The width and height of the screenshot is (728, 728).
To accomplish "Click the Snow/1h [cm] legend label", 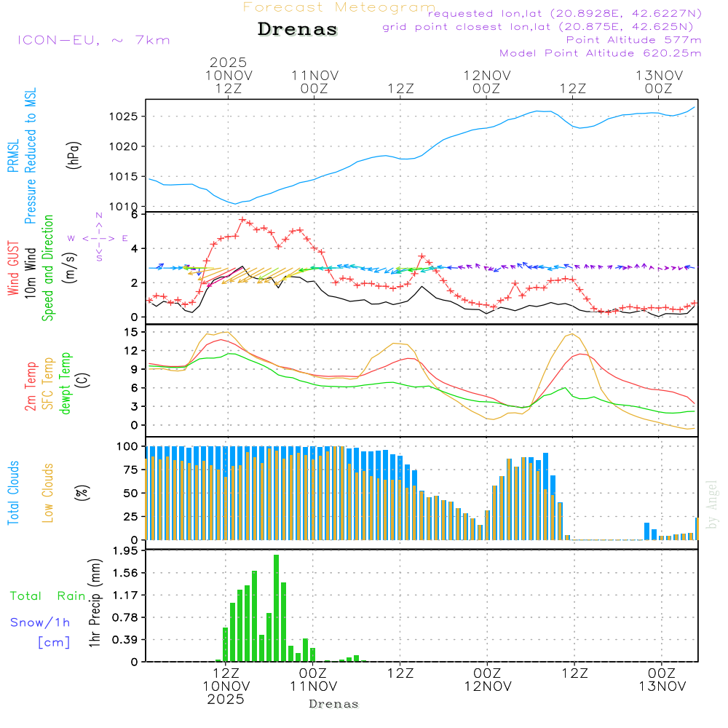I will point(41,632).
